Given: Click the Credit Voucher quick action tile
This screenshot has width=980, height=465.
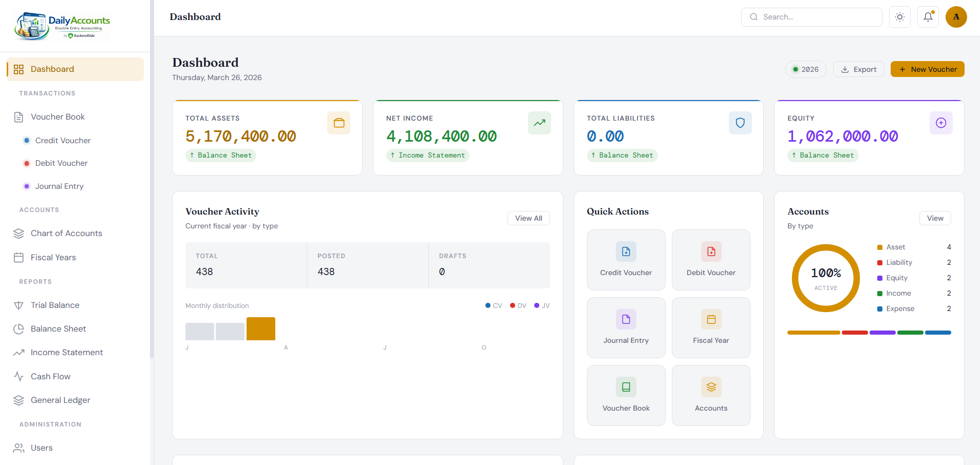Looking at the screenshot, I should pos(626,260).
